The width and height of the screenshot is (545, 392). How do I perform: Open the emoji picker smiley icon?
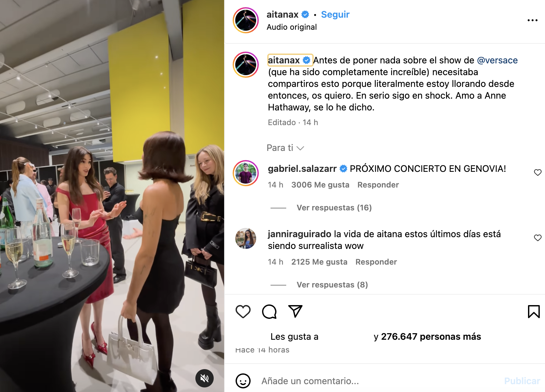[243, 381]
